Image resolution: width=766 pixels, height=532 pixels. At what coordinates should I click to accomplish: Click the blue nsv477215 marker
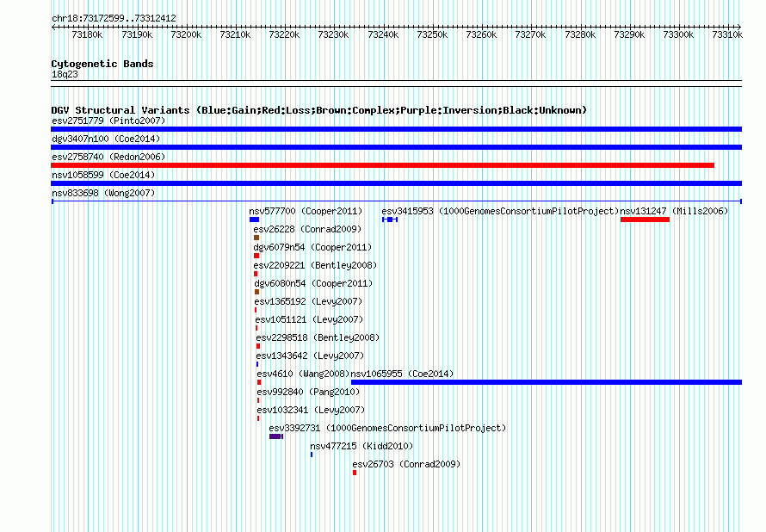click(312, 455)
